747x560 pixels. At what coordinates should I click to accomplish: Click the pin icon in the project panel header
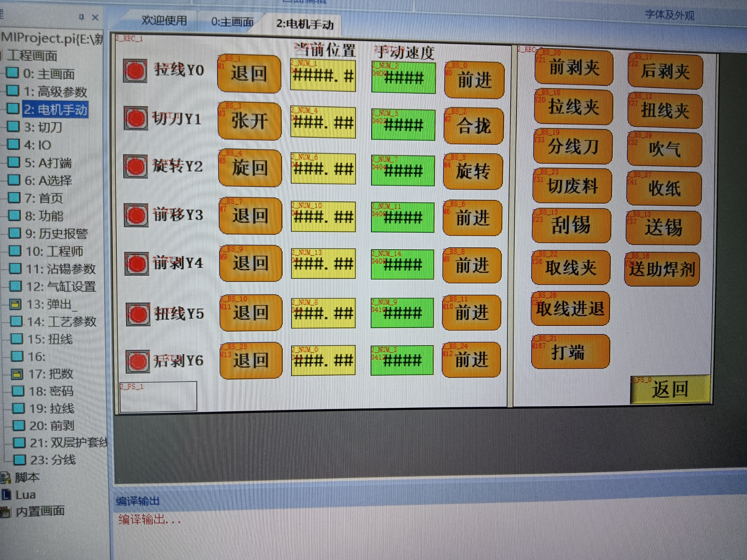(81, 17)
